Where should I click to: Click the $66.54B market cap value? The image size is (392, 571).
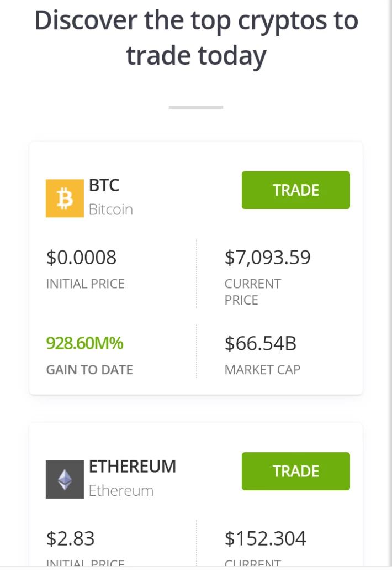[x=261, y=343]
